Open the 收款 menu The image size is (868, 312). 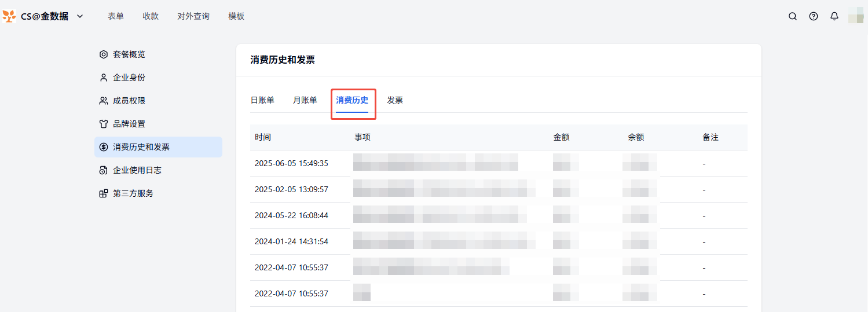[151, 16]
